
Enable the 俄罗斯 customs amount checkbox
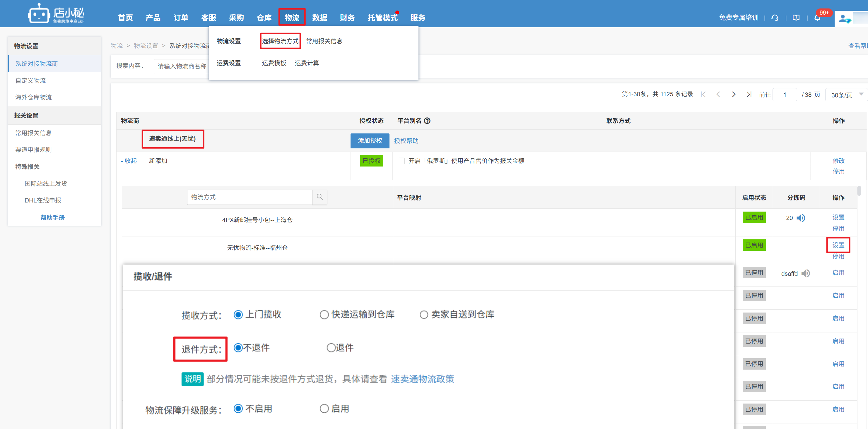click(401, 161)
